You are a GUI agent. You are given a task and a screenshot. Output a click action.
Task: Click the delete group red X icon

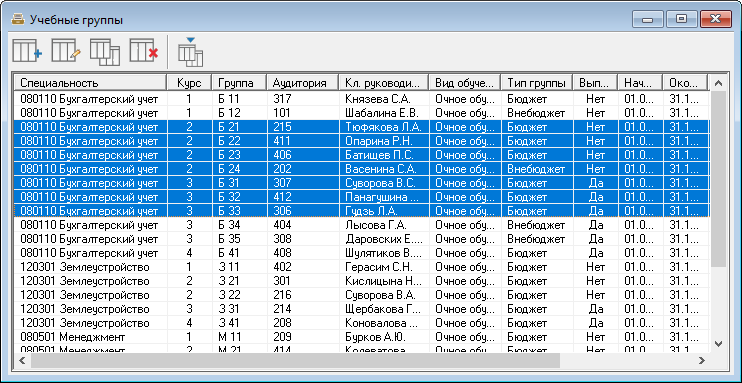[144, 52]
